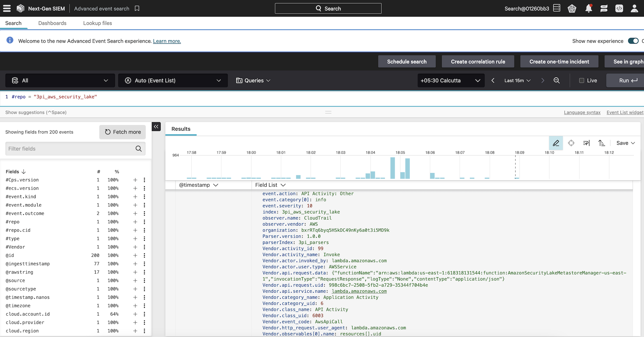Screen dimensions: 644x337
Task: Click the Schedule search button
Action: coord(407,62)
